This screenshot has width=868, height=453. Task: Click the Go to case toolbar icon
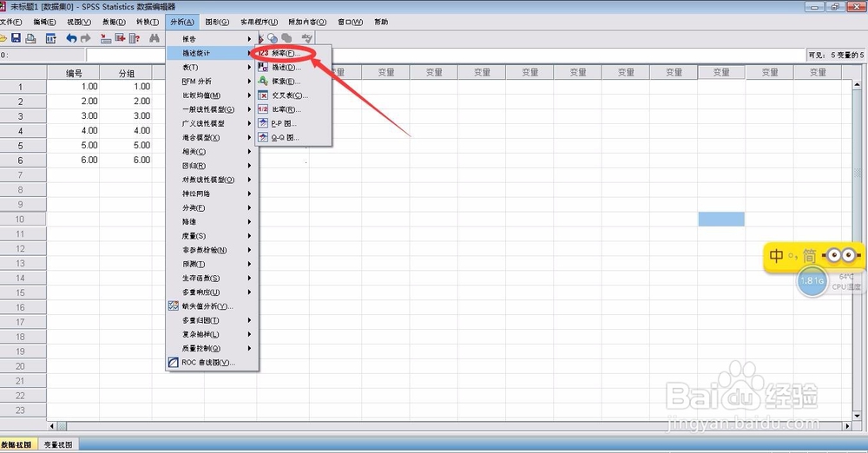[x=106, y=37]
